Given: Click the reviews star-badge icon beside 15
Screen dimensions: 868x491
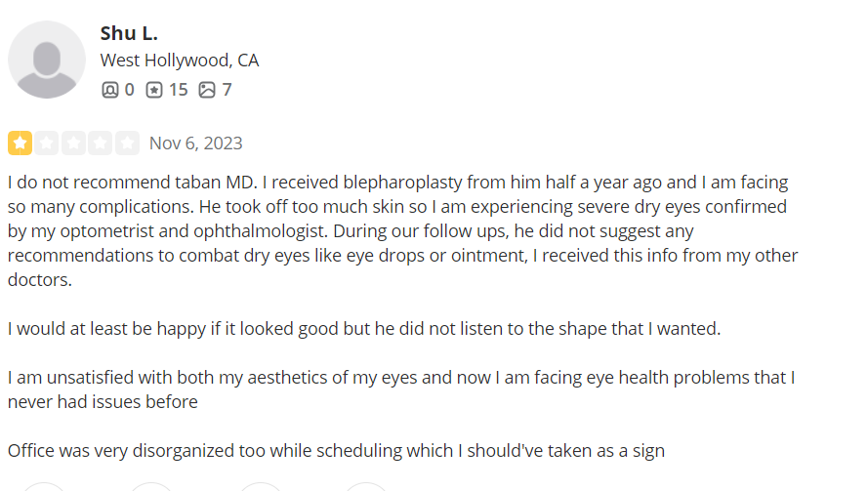Looking at the screenshot, I should click(154, 90).
